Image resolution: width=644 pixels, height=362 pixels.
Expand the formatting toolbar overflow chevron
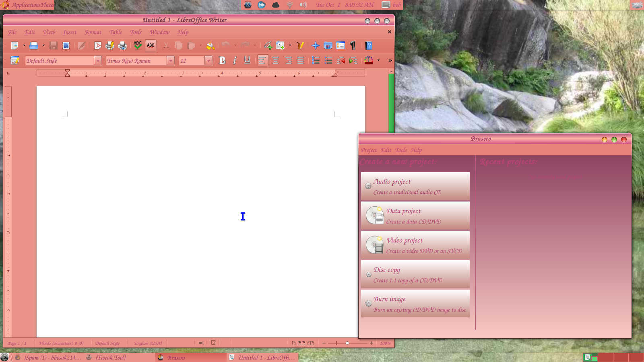[x=390, y=60]
